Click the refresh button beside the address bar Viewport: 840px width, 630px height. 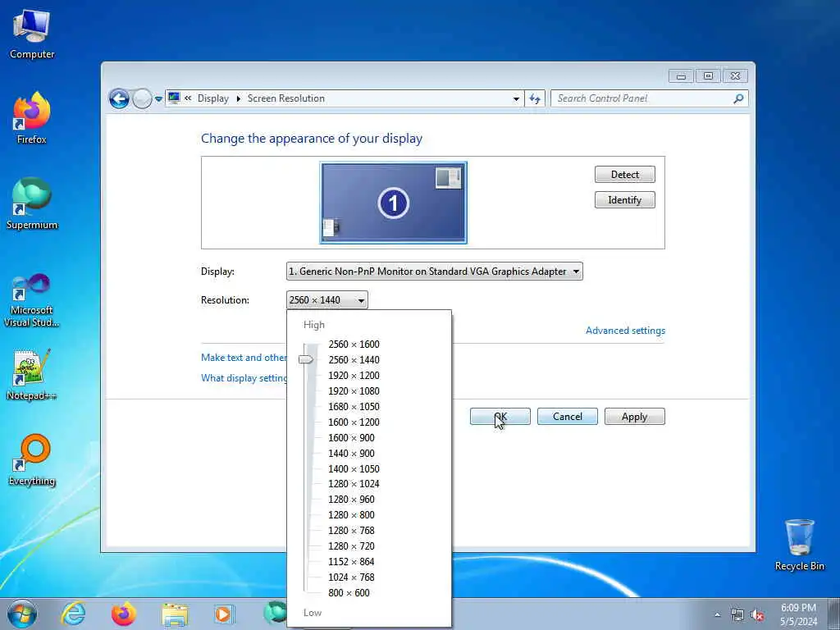[535, 98]
